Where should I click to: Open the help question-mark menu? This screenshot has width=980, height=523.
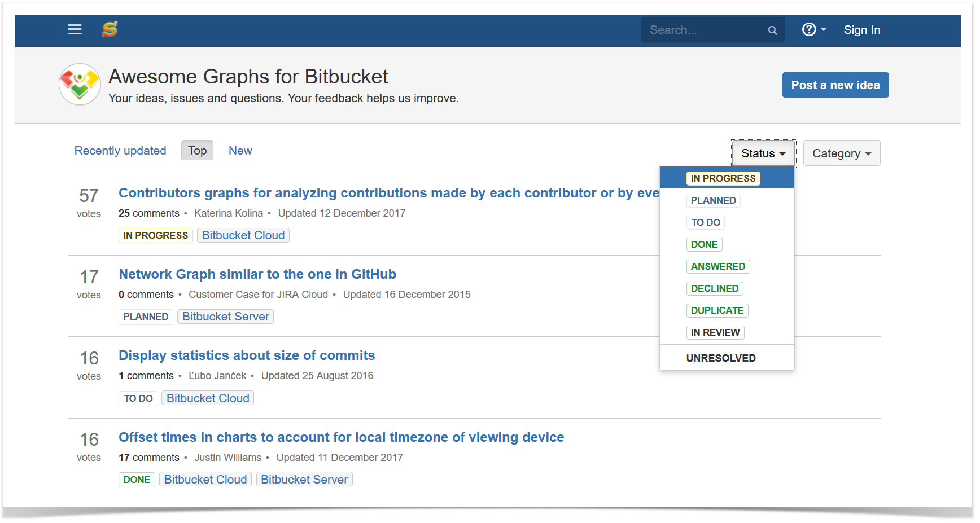click(814, 29)
